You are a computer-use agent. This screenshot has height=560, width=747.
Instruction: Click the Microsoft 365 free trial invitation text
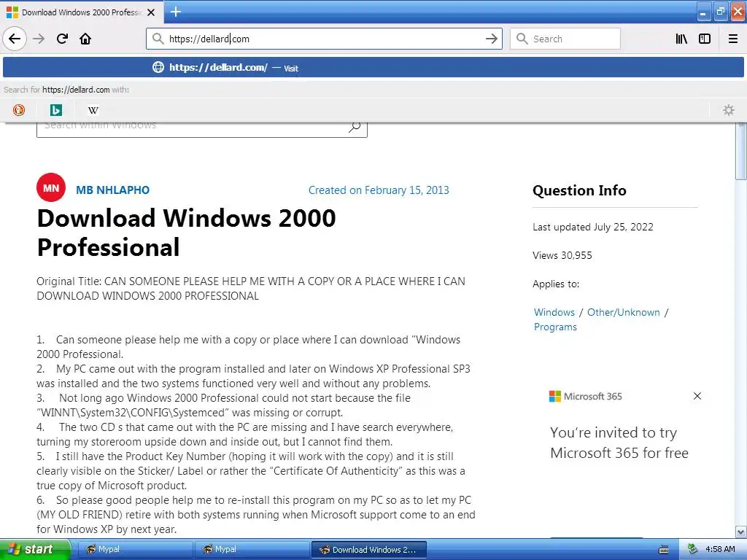pyautogui.click(x=619, y=443)
